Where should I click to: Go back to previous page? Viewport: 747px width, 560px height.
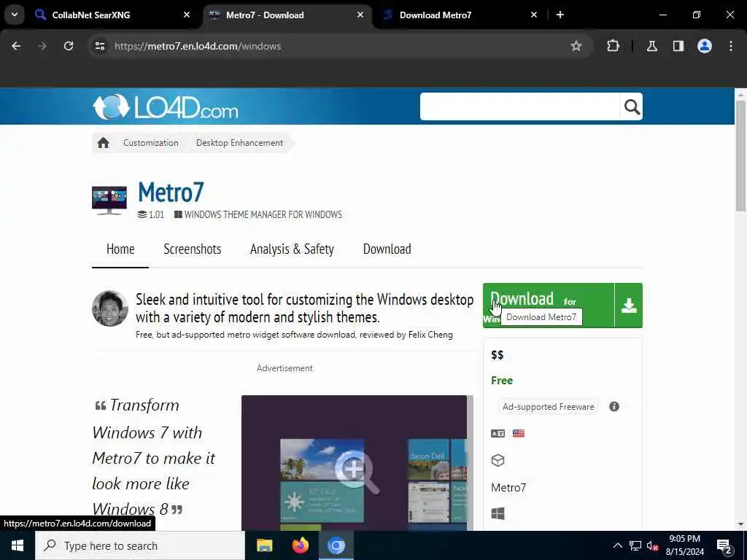(x=16, y=46)
